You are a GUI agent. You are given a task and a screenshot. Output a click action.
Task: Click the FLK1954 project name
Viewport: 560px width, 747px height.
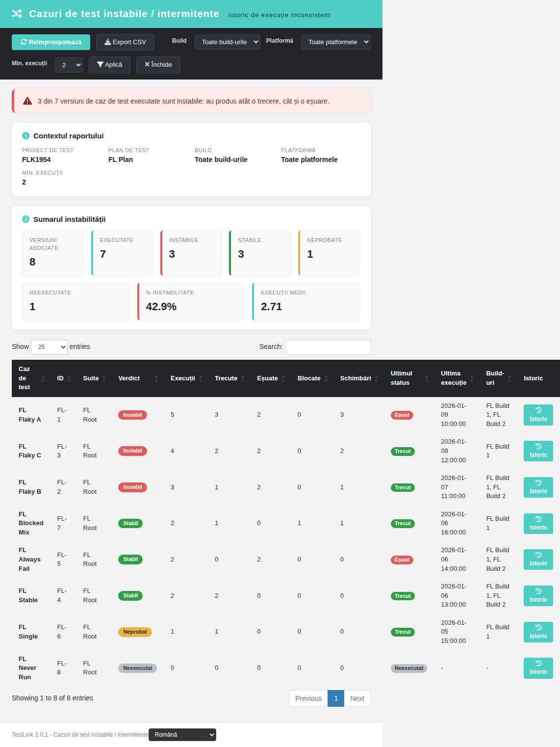pyautogui.click(x=36, y=160)
